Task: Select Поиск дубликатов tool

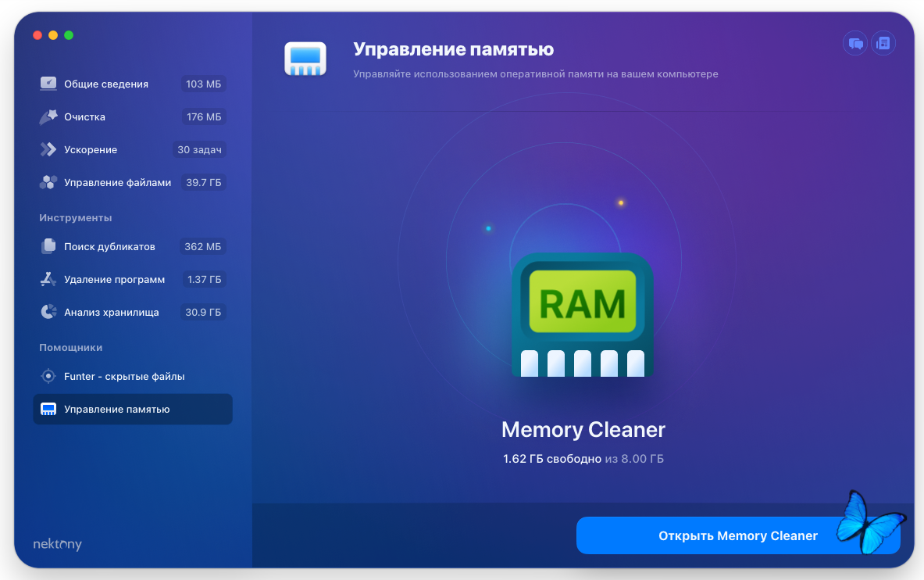Action: [133, 246]
